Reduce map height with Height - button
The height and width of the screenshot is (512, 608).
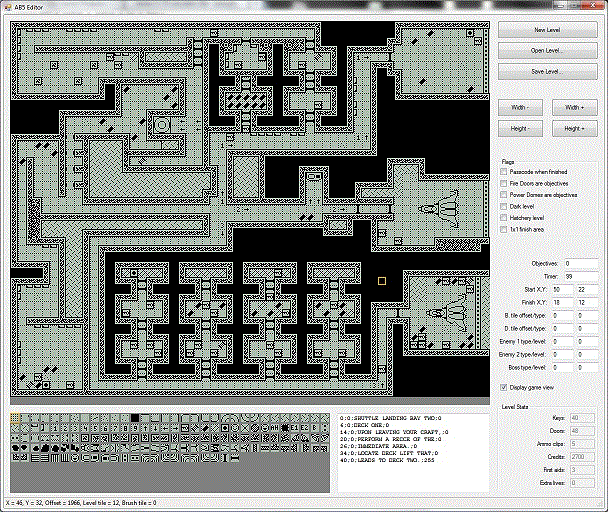520,128
